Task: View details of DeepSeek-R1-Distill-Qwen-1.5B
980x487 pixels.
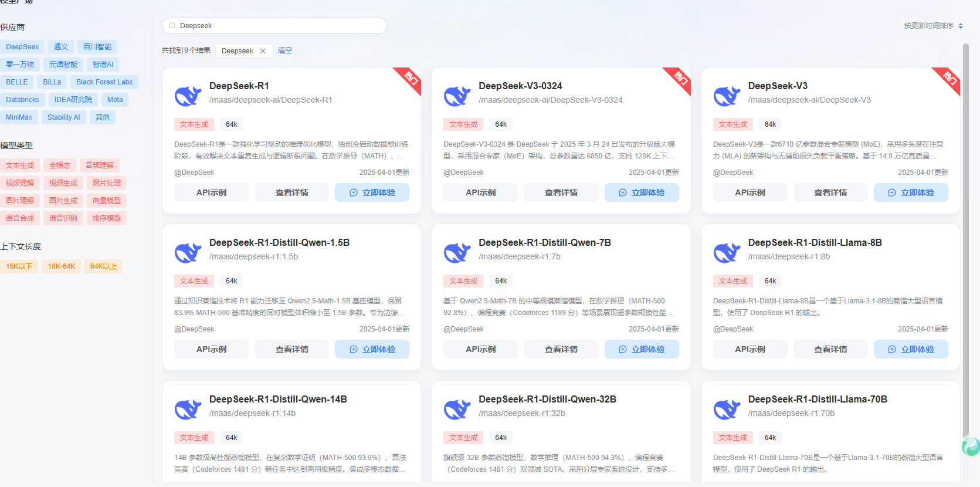Action: 292,349
